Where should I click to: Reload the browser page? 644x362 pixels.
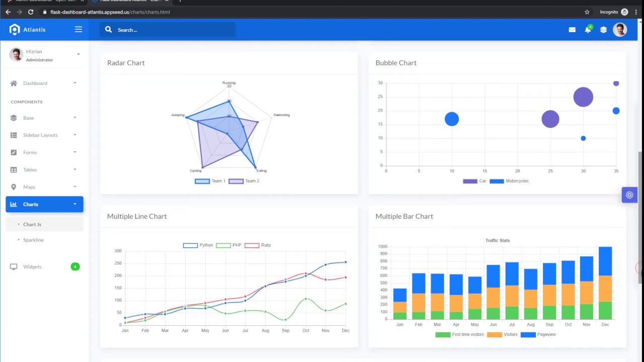31,12
